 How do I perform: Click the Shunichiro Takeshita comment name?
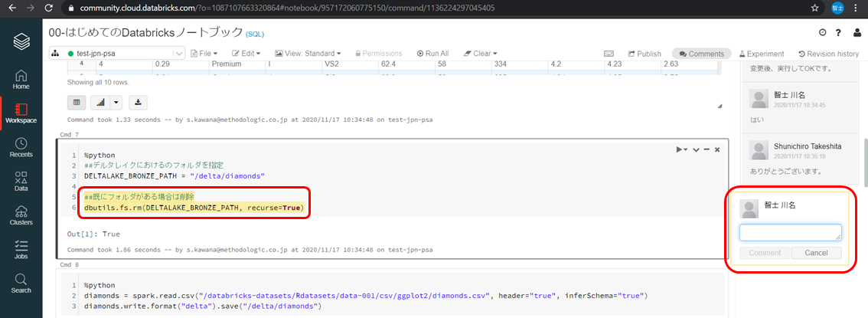pos(807,146)
